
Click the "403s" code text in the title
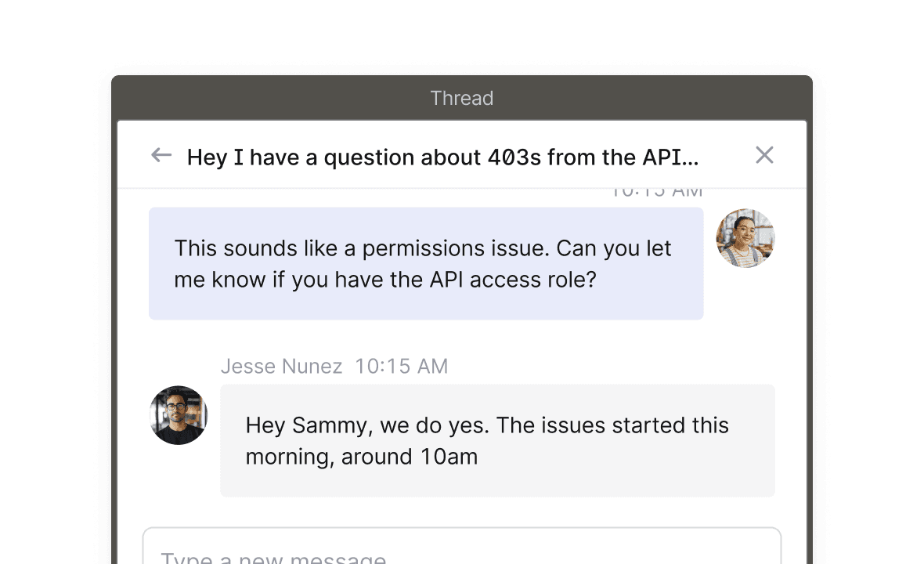click(514, 157)
